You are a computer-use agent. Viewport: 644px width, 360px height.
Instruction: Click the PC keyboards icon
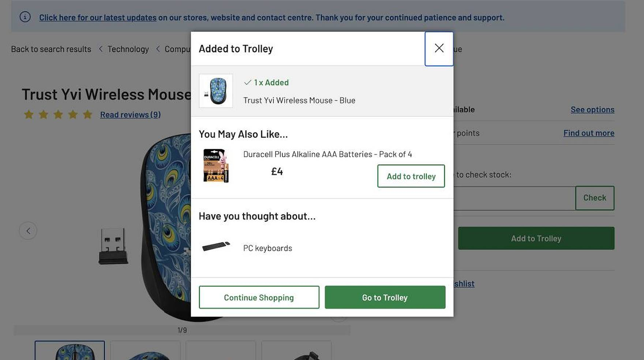(216, 246)
